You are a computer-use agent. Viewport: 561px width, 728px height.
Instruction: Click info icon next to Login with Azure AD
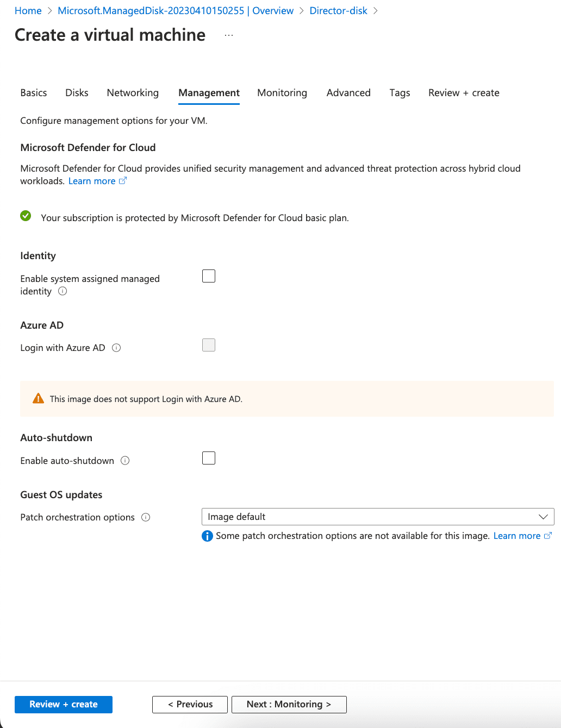coord(116,348)
